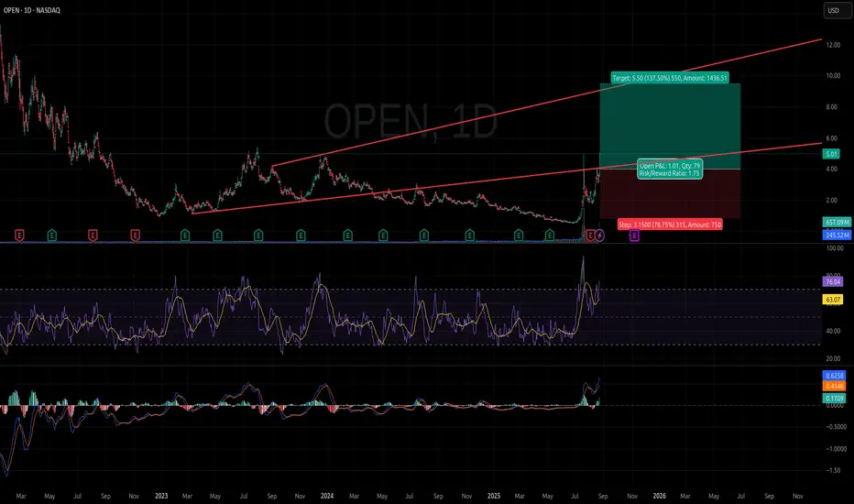Open the green earnings marker for November 2024
This screenshot has height=504, width=854.
[x=469, y=236]
